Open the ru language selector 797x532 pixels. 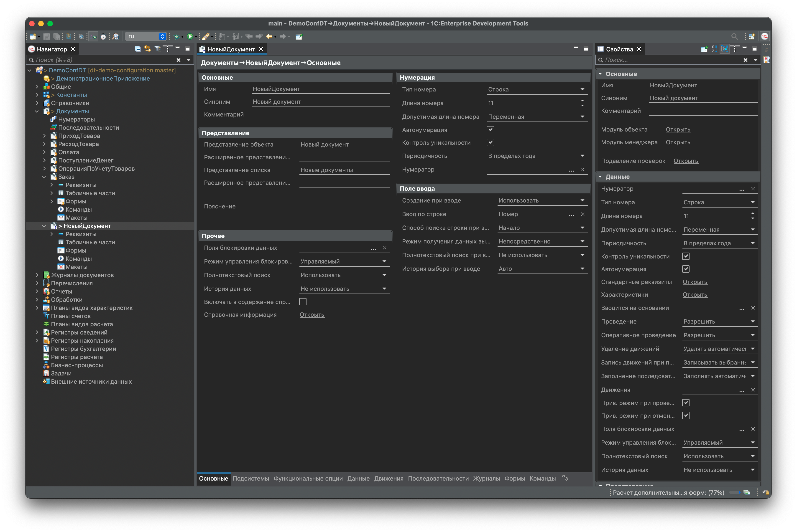tap(146, 36)
